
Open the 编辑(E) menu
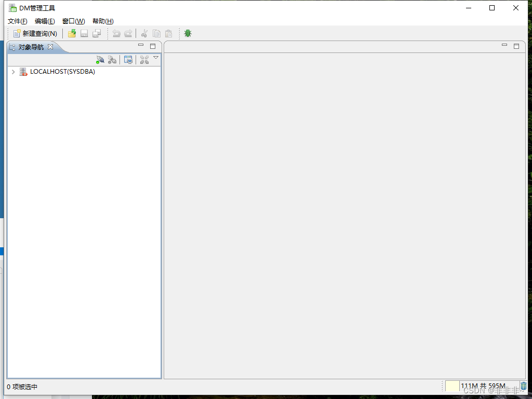(45, 21)
